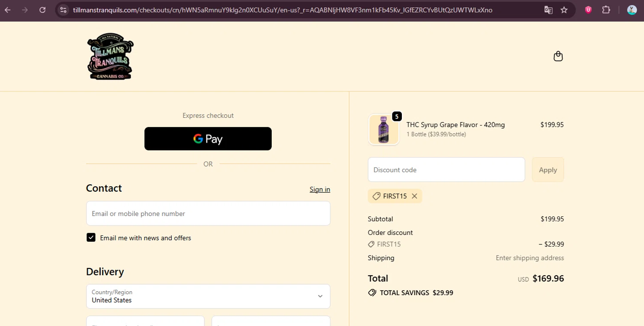Click the TOTAL SAVINGS $29.99 text
Image resolution: width=644 pixels, height=326 pixels.
416,292
